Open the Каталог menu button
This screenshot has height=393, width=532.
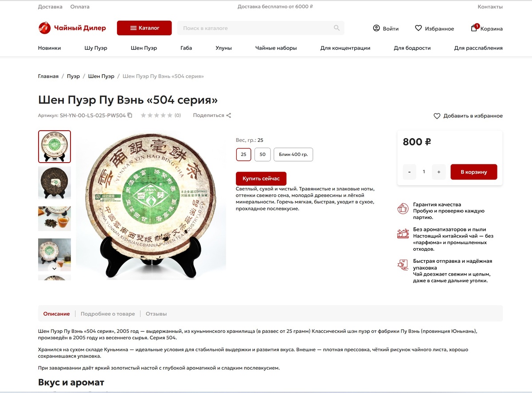145,28
